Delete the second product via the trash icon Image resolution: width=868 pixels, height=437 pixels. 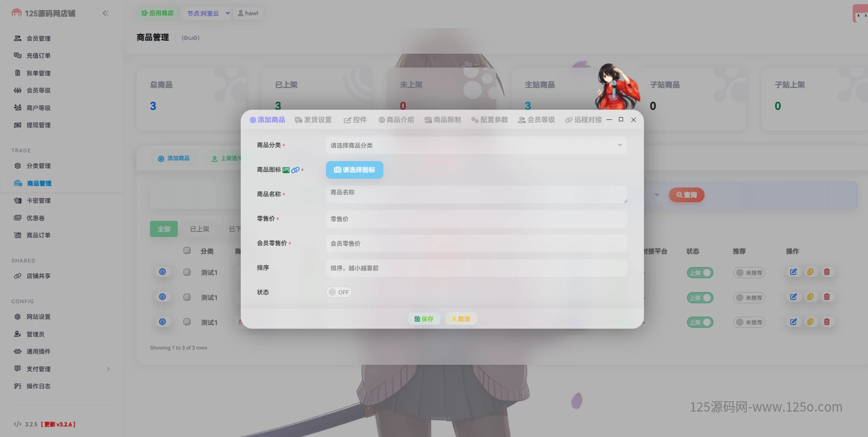827,297
